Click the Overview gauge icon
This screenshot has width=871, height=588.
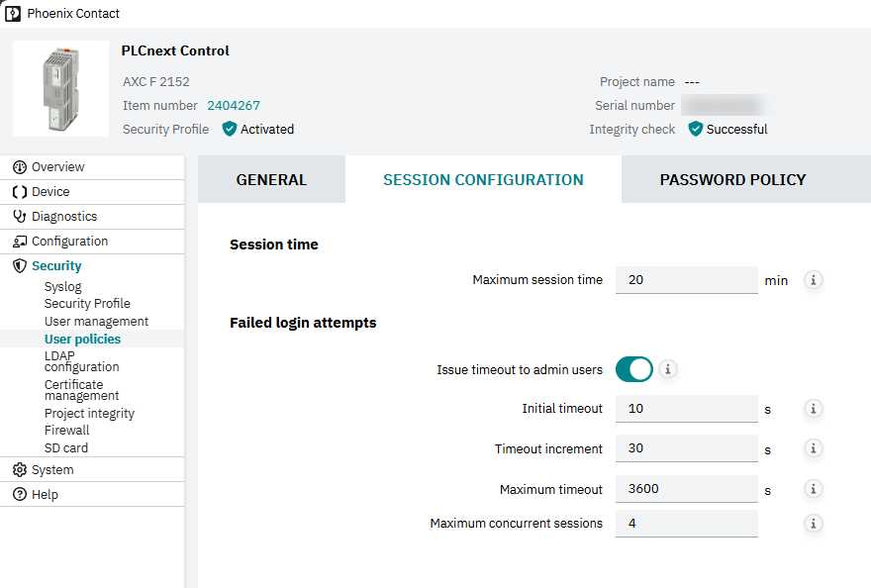20,167
